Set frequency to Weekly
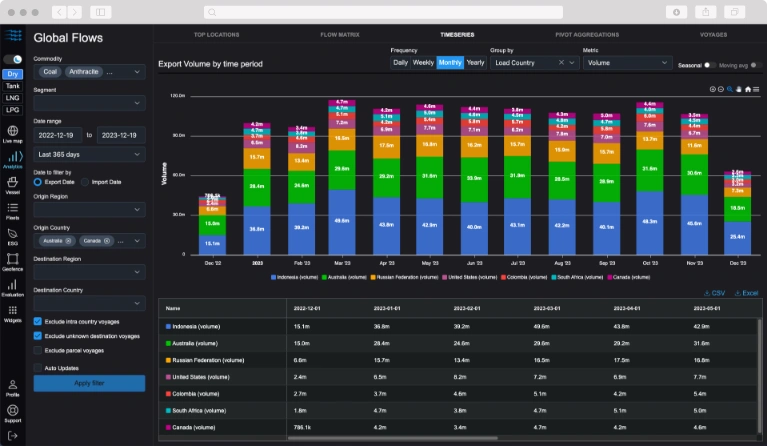Image resolution: width=767 pixels, height=446 pixels. [x=423, y=63]
